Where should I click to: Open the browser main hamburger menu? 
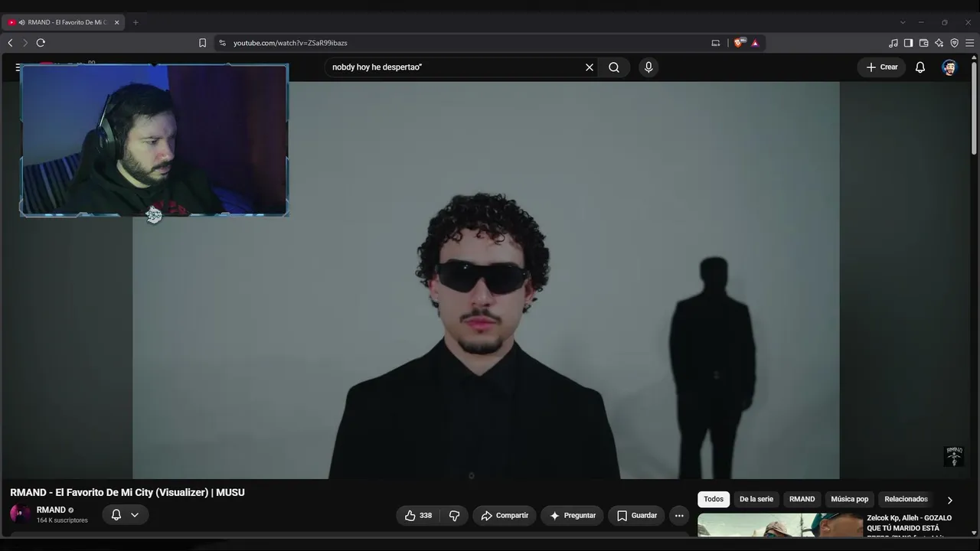(x=969, y=43)
